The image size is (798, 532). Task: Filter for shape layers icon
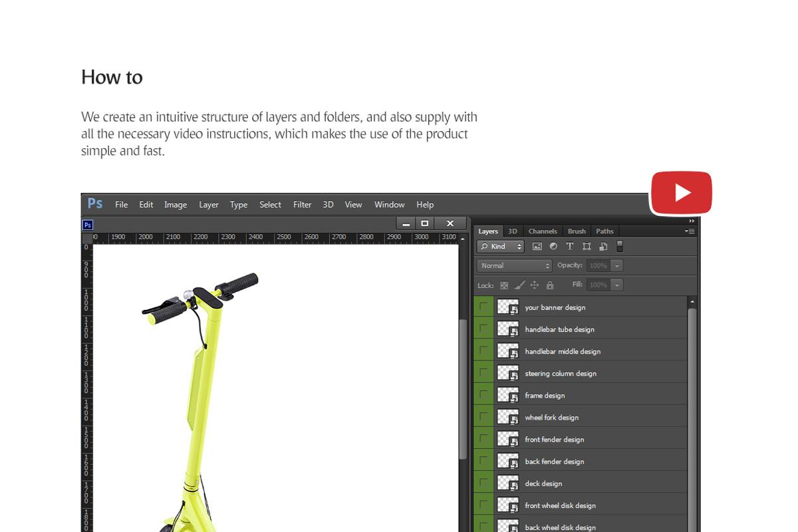(x=587, y=246)
